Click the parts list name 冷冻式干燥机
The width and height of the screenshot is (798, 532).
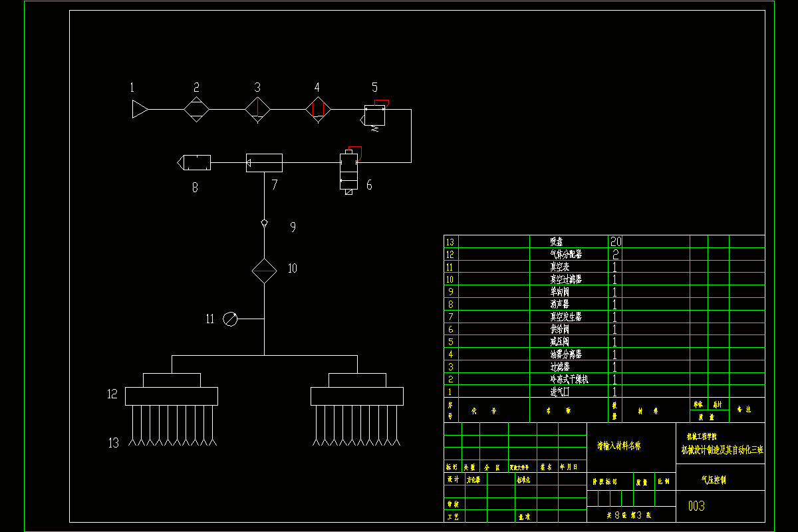[569, 379]
